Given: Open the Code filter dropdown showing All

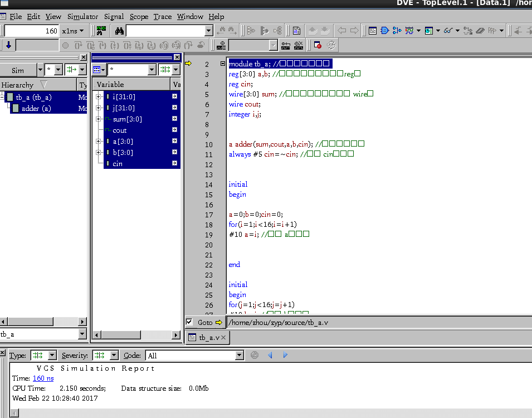Looking at the screenshot, I should coord(240,356).
